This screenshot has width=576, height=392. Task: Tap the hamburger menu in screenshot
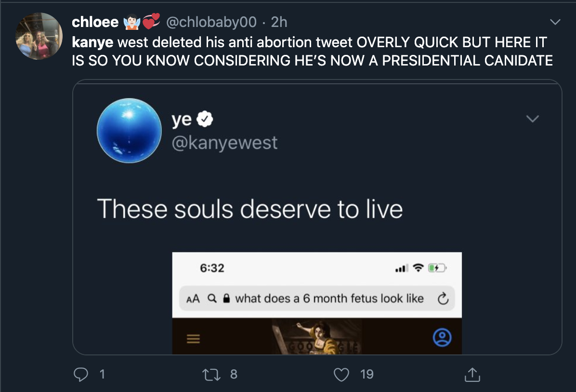click(193, 339)
